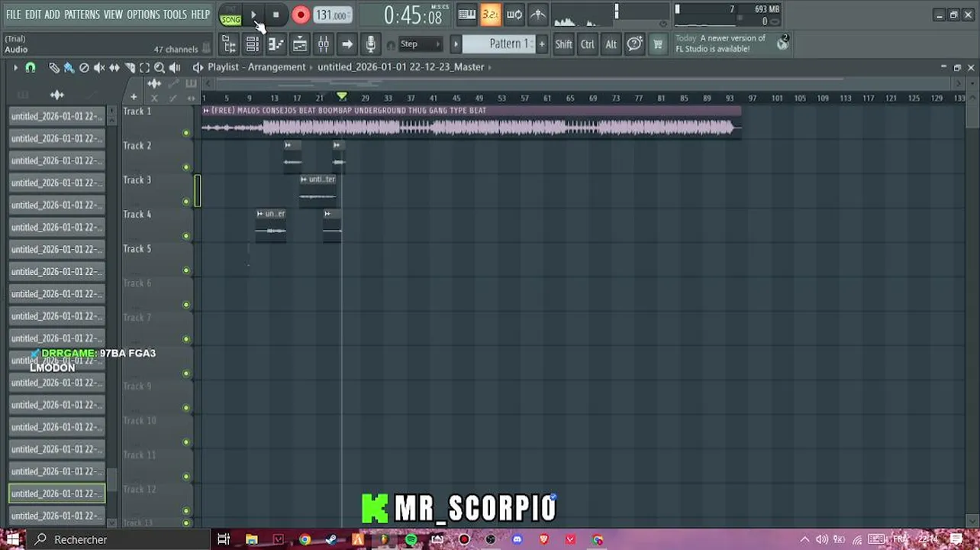Open playlist options menu arrow
The height and width of the screenshot is (550, 980).
[x=15, y=67]
